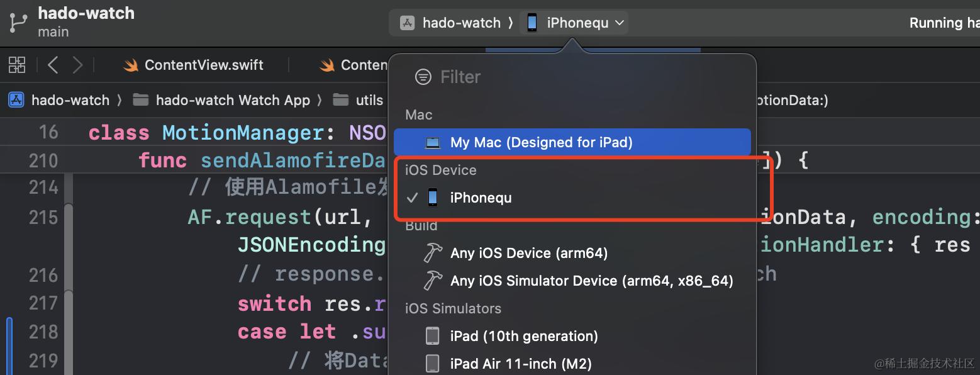Click the hammer icon beside Any iOS Device
The height and width of the screenshot is (375, 980).
click(433, 253)
